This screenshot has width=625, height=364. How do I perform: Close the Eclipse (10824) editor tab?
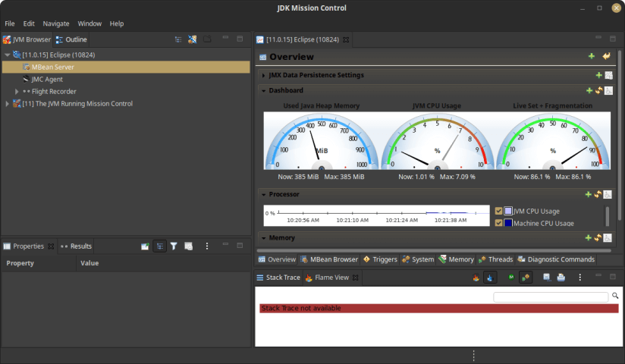point(346,40)
